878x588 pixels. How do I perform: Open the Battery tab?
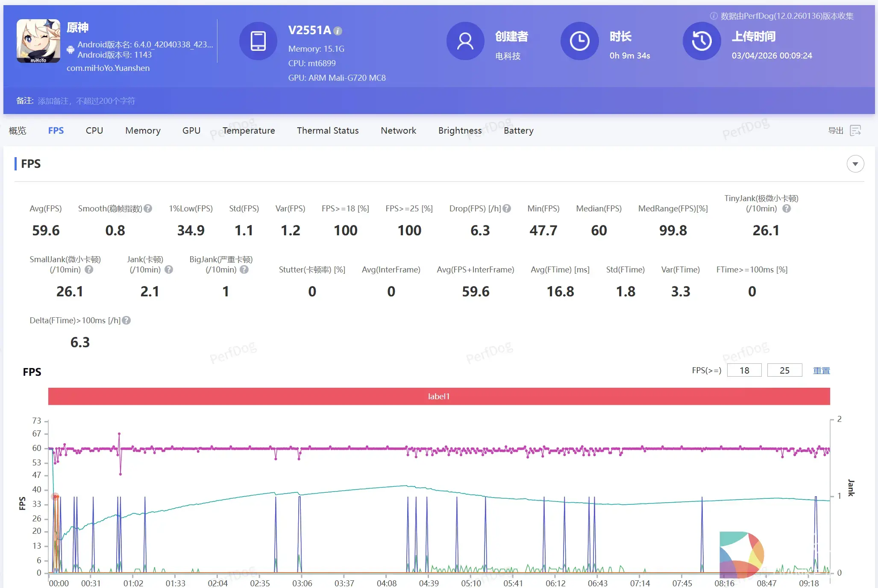(x=518, y=131)
